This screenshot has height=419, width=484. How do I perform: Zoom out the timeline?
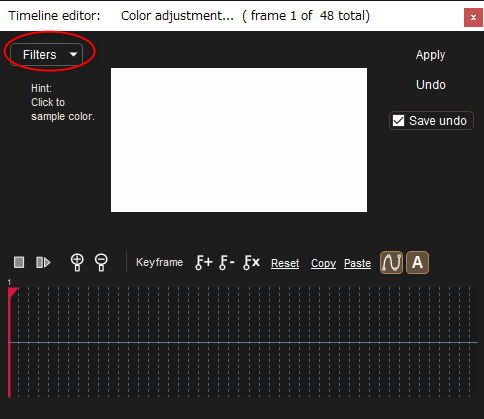pos(101,263)
